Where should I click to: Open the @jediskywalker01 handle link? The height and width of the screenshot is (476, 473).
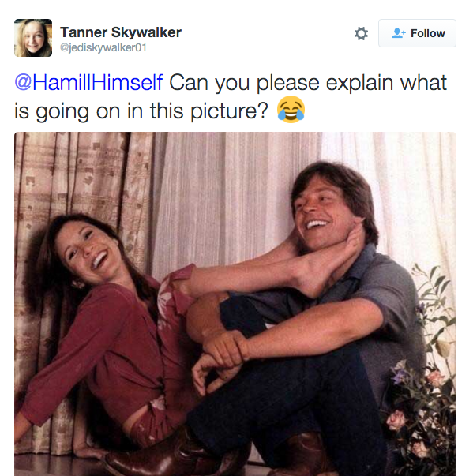tap(103, 47)
